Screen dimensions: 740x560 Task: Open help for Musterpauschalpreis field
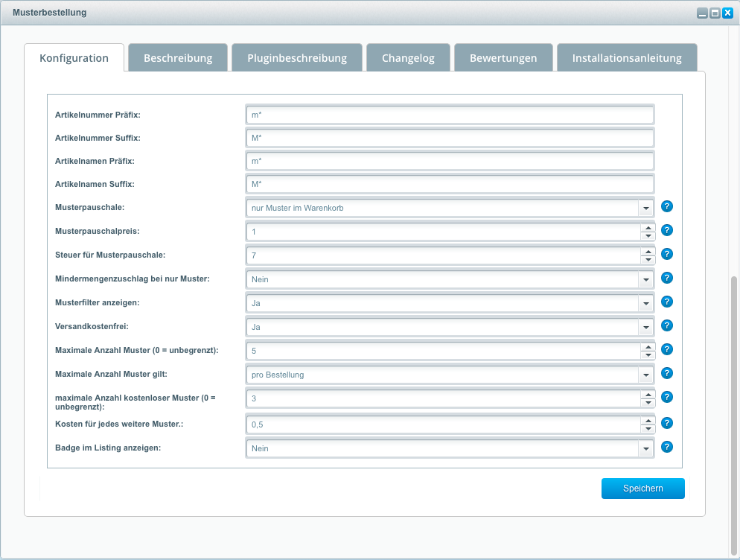coord(667,230)
